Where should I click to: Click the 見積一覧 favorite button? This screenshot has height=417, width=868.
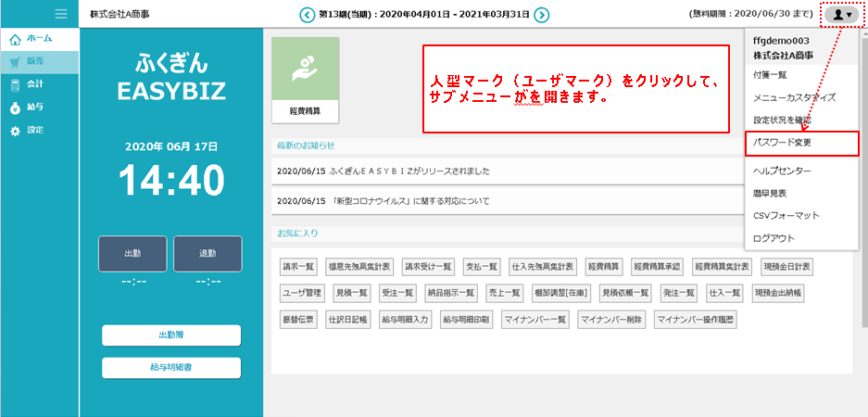click(x=351, y=293)
